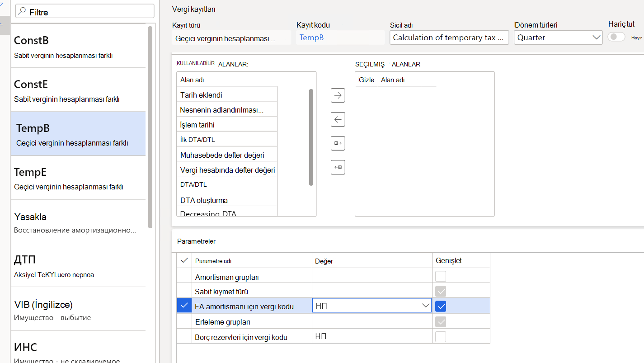Screen dimensions: 644x363
Task: Select ConstB record in the list
Action: coord(78,46)
